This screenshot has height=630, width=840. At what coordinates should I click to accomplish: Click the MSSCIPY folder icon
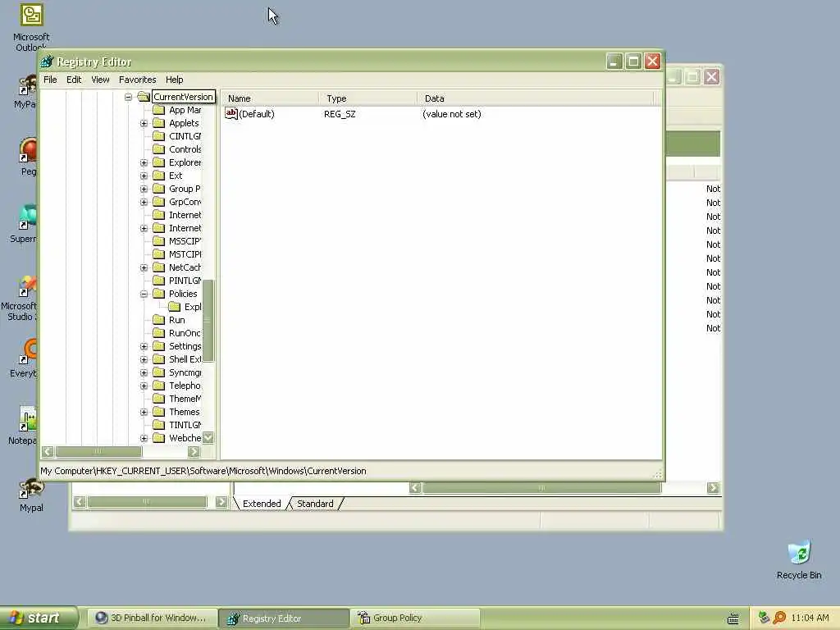[x=158, y=241]
